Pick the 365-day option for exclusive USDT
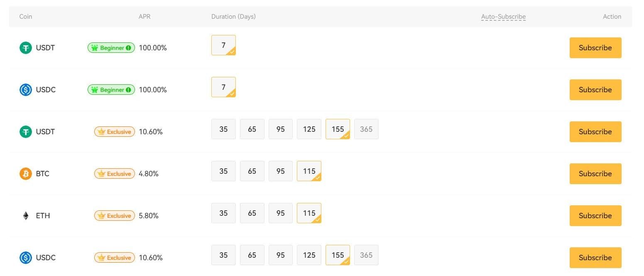 pyautogui.click(x=366, y=129)
